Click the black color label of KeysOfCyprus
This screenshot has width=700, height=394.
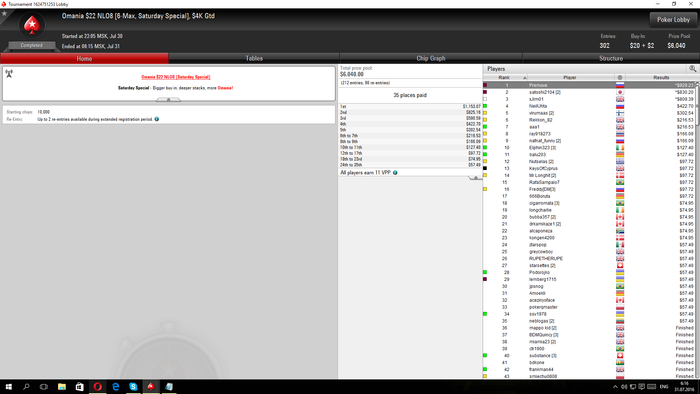pos(485,168)
